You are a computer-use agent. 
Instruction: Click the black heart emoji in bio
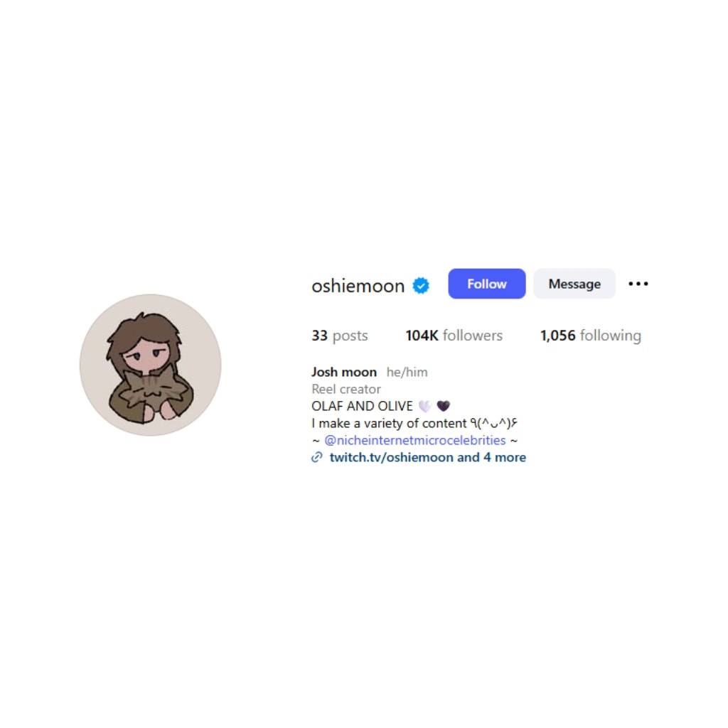tap(444, 406)
